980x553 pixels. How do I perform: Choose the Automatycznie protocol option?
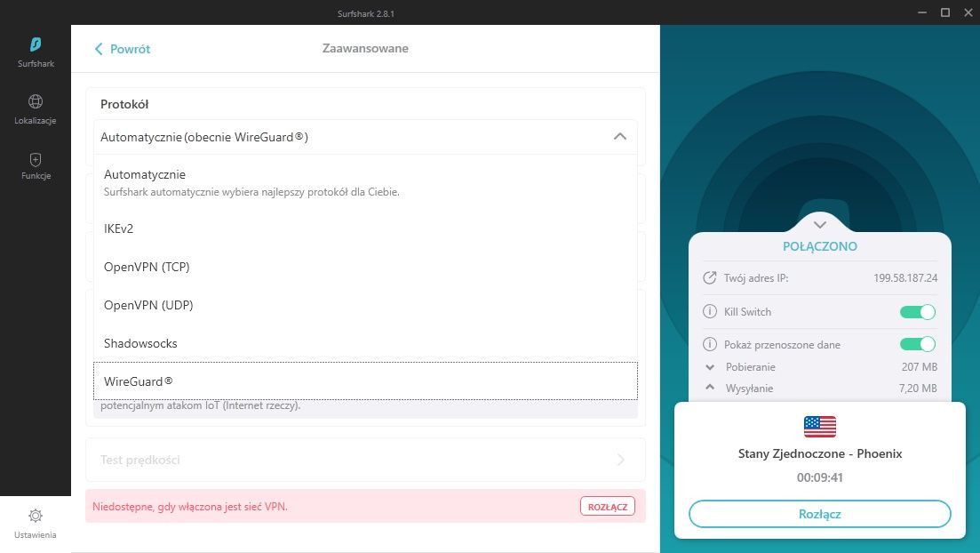point(365,182)
